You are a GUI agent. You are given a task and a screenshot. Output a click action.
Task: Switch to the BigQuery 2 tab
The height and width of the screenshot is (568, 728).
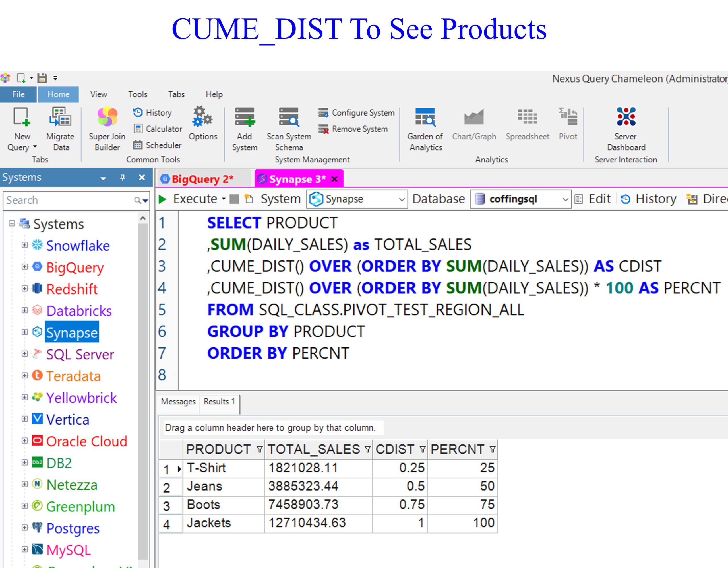pos(202,179)
